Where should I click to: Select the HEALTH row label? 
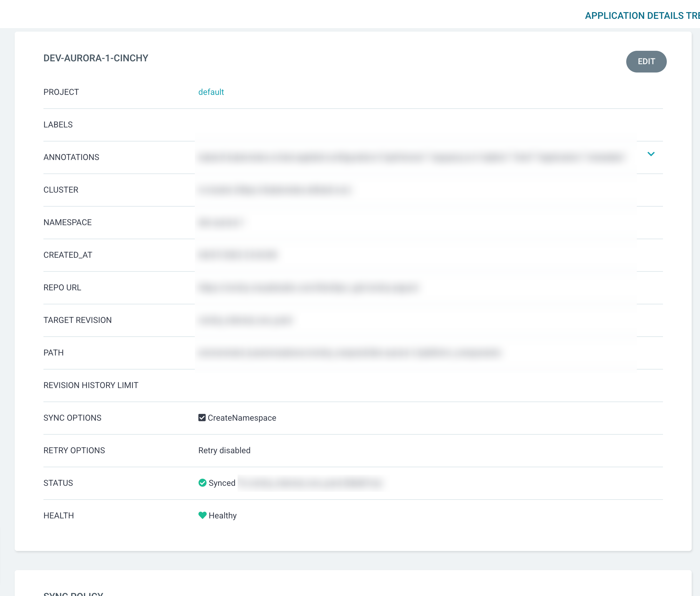(58, 516)
